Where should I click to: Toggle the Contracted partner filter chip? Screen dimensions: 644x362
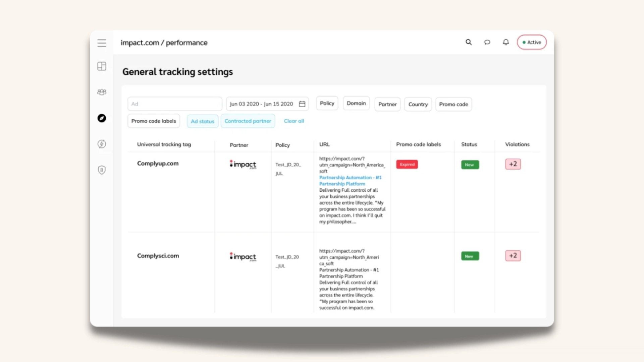point(248,121)
